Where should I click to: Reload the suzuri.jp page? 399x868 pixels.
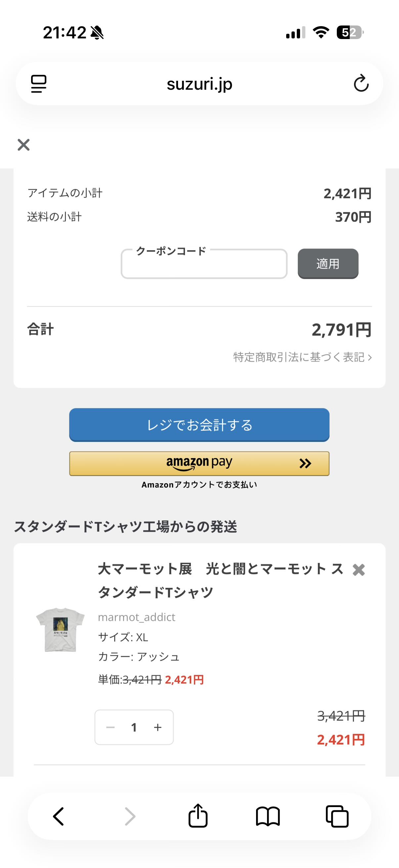(x=361, y=83)
